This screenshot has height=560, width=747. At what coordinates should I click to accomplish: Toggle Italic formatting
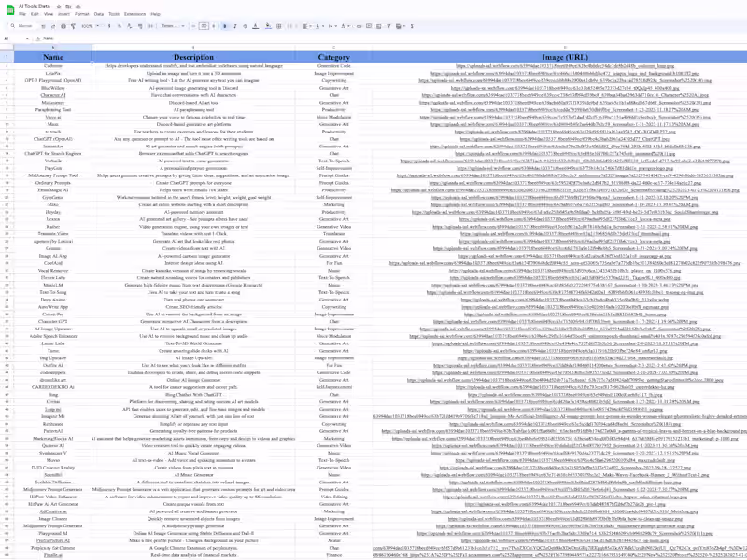tap(235, 26)
